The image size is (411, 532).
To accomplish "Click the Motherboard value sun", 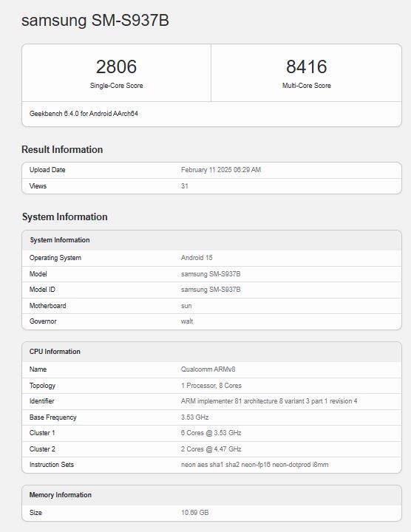I will pyautogui.click(x=186, y=306).
